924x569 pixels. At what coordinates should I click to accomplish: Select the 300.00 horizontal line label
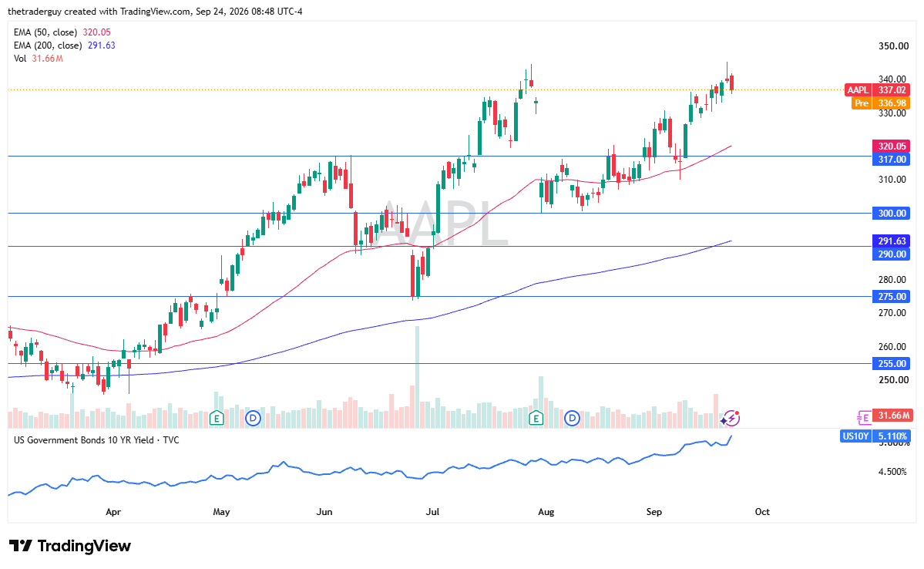[891, 214]
